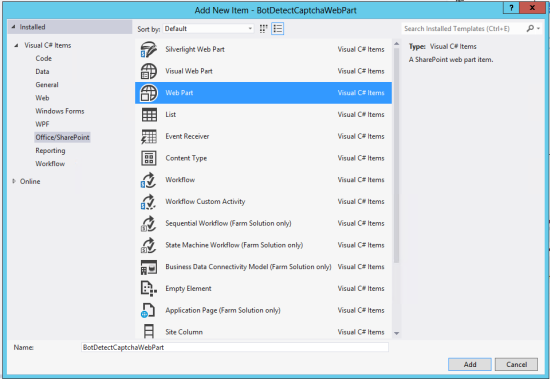Select the Data category
The image size is (550, 379).
pos(42,72)
